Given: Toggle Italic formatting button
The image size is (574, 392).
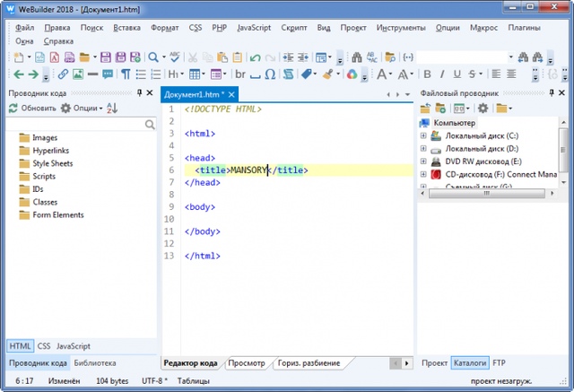Looking at the screenshot, I should (443, 74).
